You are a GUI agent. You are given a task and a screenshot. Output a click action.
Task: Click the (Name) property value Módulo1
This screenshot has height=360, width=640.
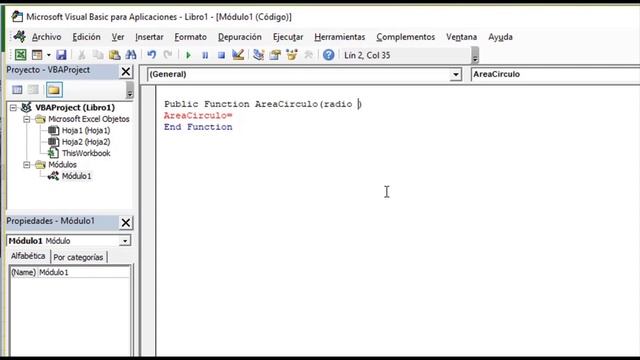(x=84, y=272)
